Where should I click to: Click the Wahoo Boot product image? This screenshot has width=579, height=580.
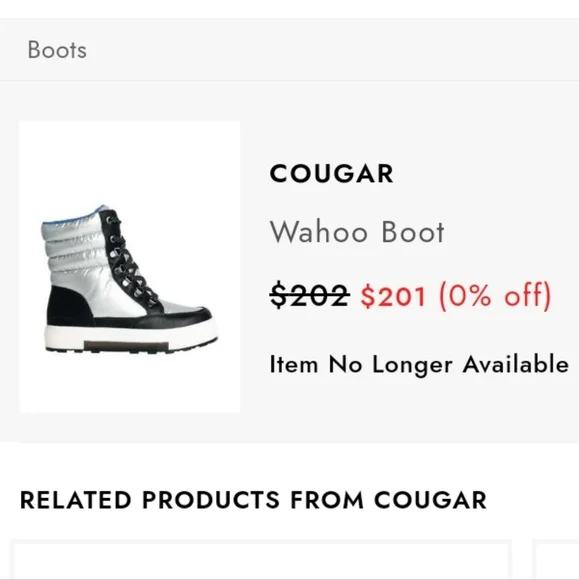pyautogui.click(x=129, y=266)
